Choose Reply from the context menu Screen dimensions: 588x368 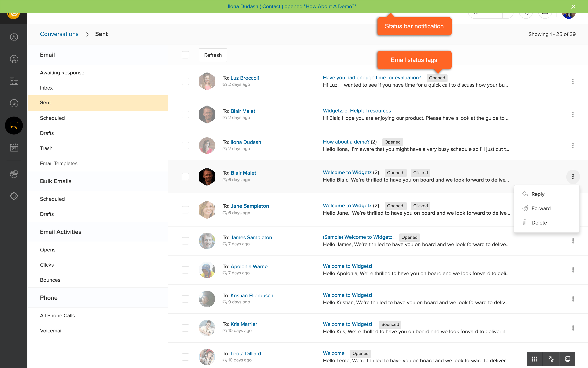(547, 194)
